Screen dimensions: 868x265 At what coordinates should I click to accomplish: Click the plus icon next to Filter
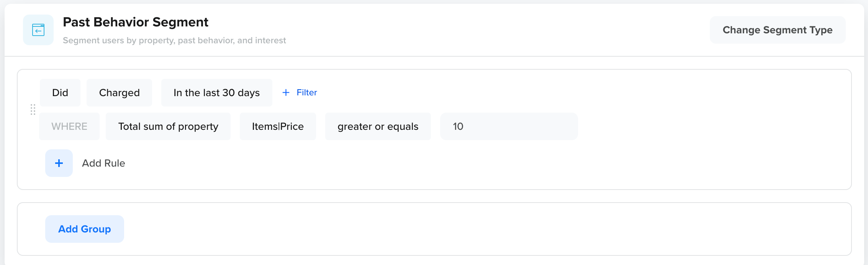click(x=286, y=93)
